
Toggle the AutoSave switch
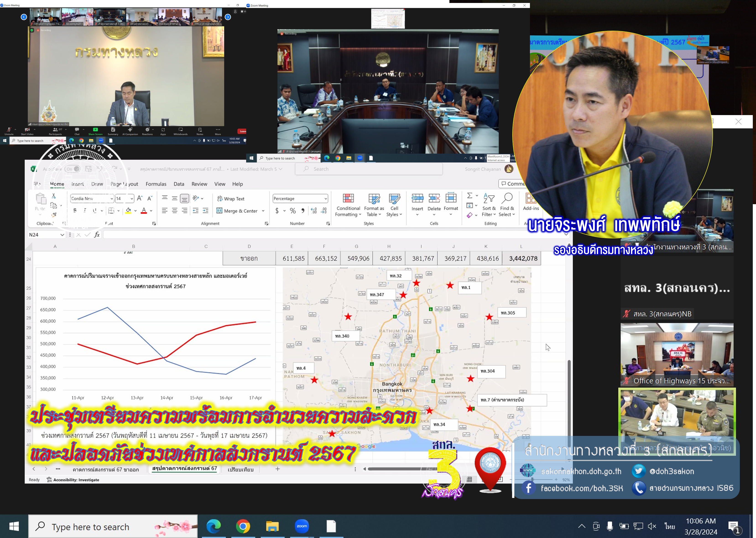(x=72, y=169)
